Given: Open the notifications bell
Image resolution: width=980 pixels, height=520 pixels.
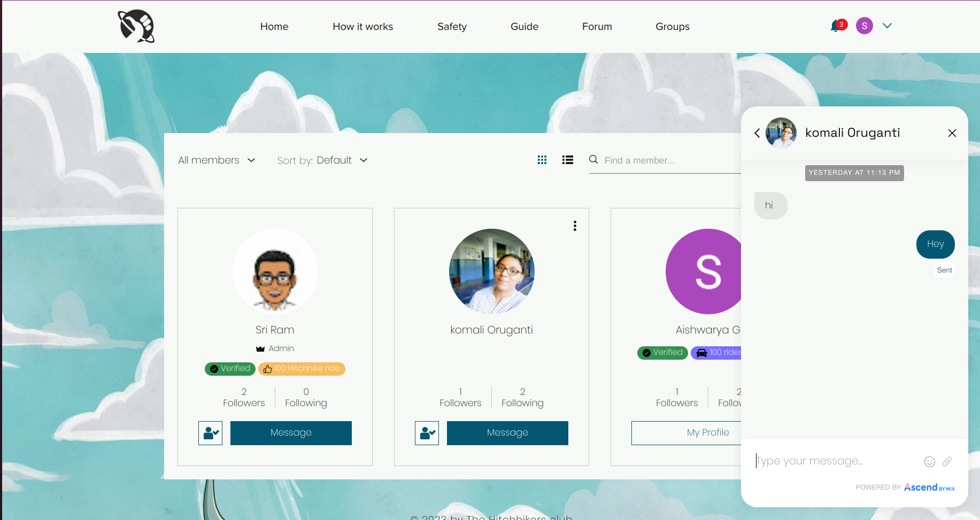Looking at the screenshot, I should (x=836, y=26).
